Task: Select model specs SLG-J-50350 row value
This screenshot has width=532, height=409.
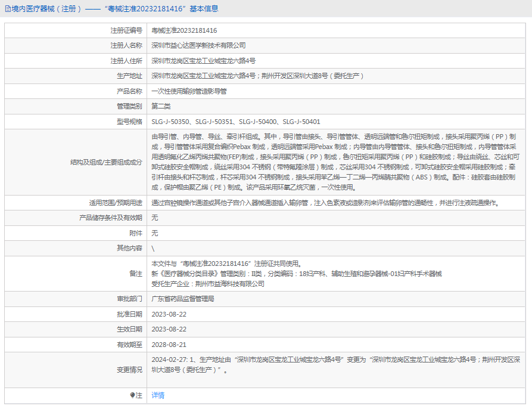Action: pyautogui.click(x=235, y=122)
